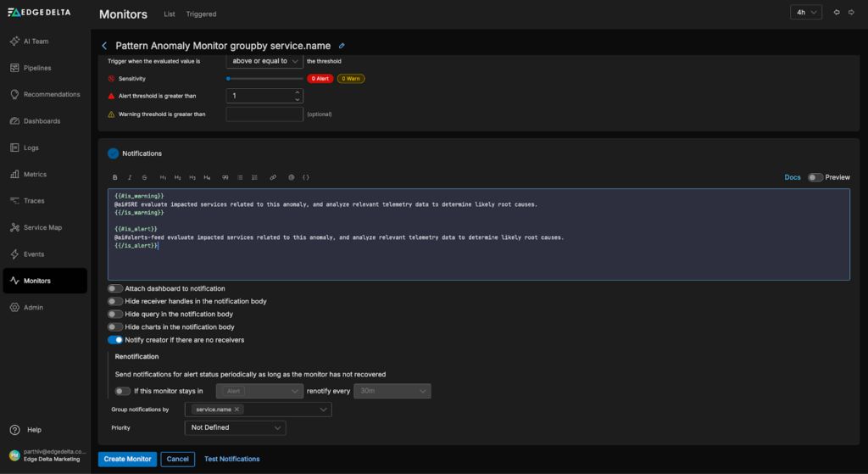Switch on the Preview toggle
The image size is (868, 474).
click(815, 177)
